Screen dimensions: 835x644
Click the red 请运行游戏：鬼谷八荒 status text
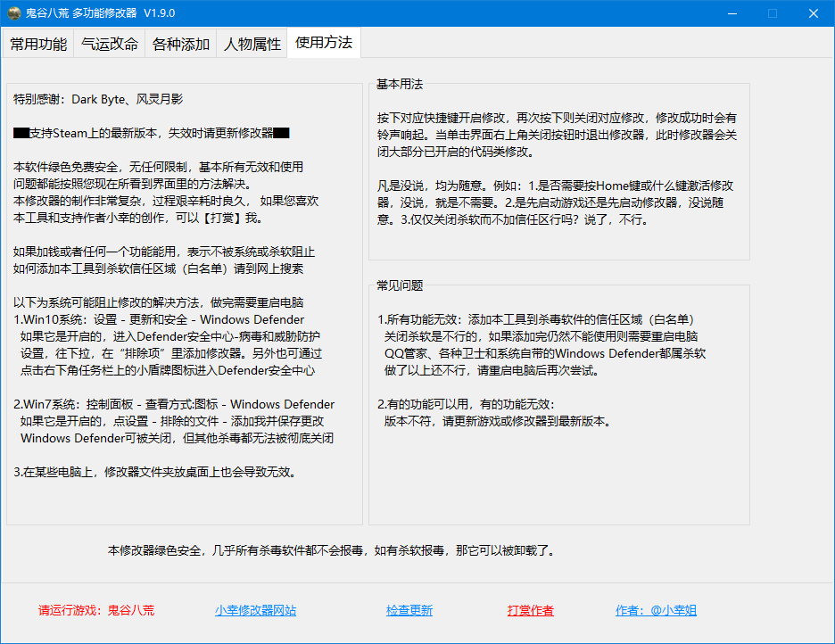[x=96, y=611]
